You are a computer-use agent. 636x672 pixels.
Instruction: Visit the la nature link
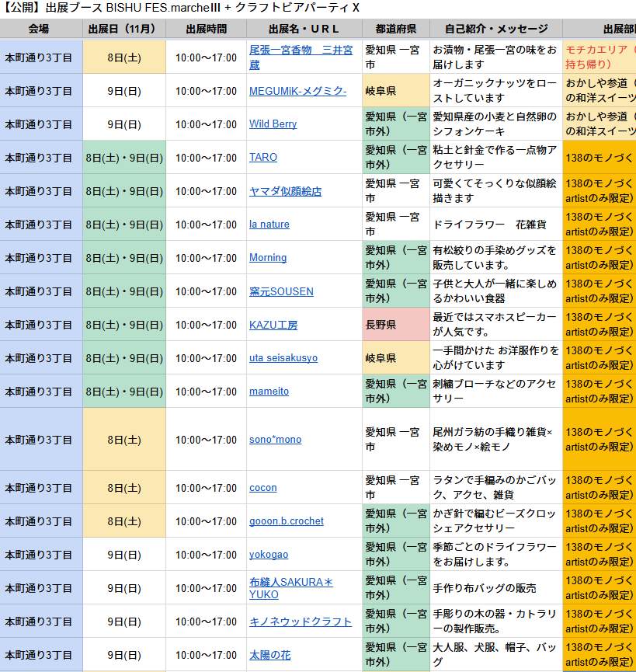(269, 225)
